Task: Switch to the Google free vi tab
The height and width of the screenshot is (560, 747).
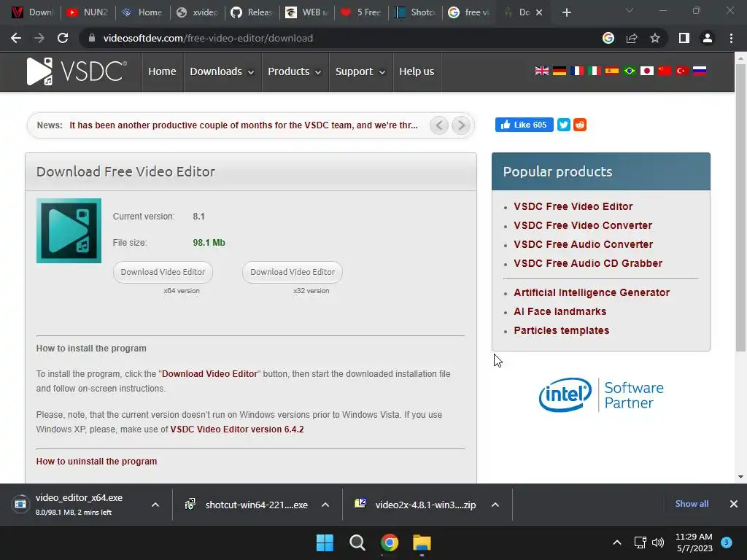Action: pyautogui.click(x=470, y=12)
